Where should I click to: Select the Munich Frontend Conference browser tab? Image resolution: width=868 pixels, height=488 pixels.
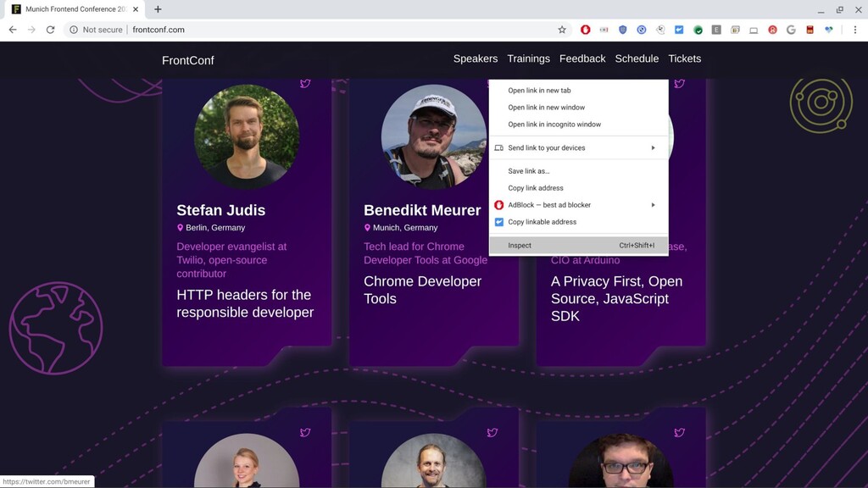click(75, 9)
